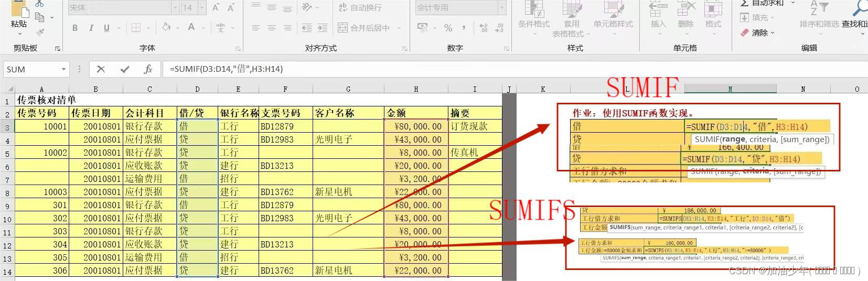
Task: Select row 5 header
Action: (x=7, y=154)
